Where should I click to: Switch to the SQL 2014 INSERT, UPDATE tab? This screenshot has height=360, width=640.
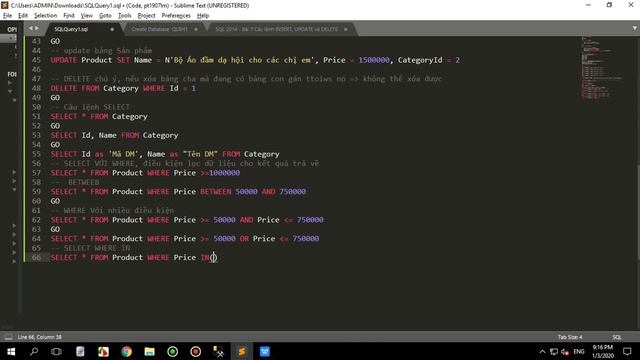pos(277,29)
